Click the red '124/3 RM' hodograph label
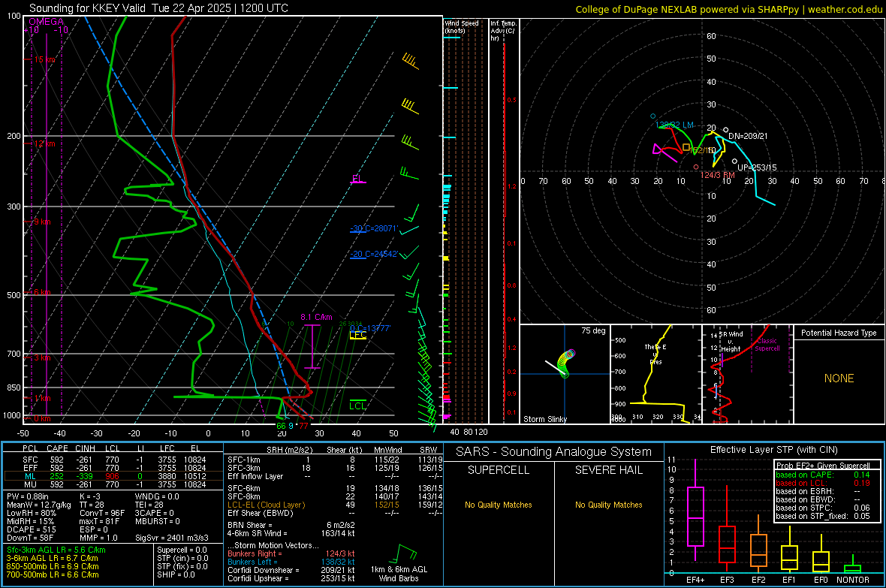This screenshot has width=886, height=588. [718, 175]
